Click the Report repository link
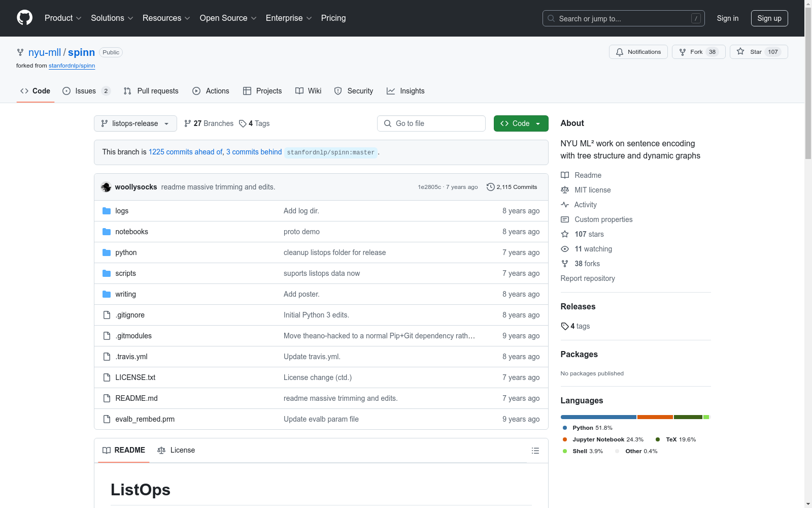The height and width of the screenshot is (508, 812). coord(588,278)
